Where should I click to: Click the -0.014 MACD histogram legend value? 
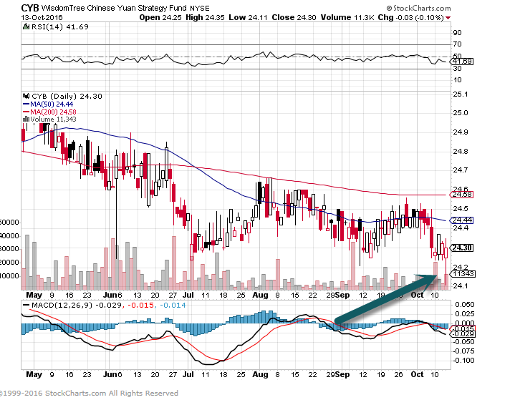(173, 305)
